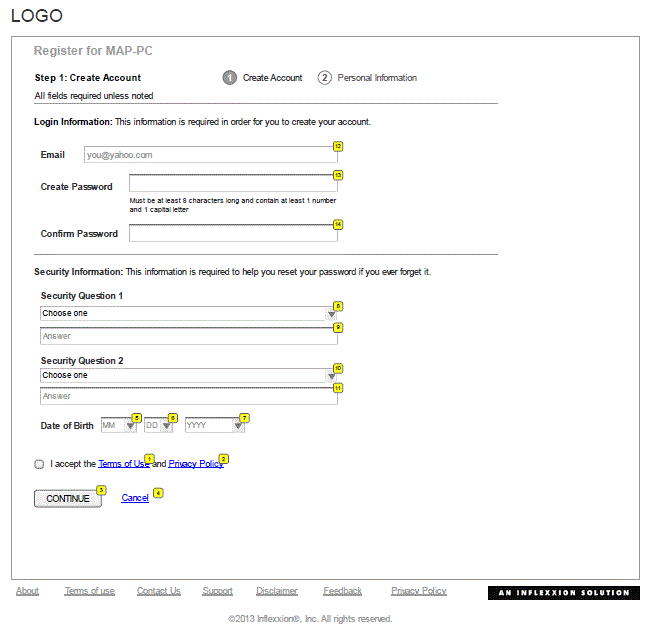Click the password requirements hint text
Image resolution: width=658 pixels, height=633 pixels.
[233, 205]
